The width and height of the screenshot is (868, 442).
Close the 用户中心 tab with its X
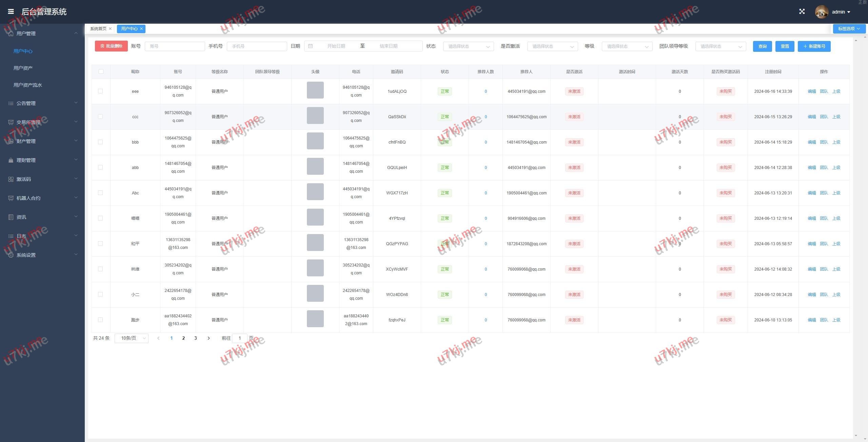pos(141,29)
